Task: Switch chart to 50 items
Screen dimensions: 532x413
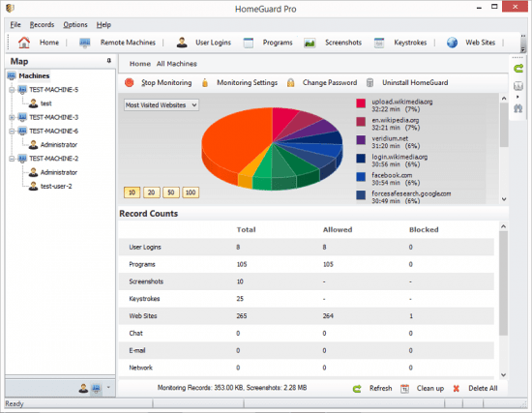Action: [170, 192]
